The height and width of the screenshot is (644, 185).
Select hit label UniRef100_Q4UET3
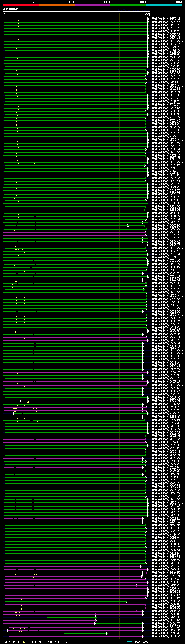tap(166, 611)
